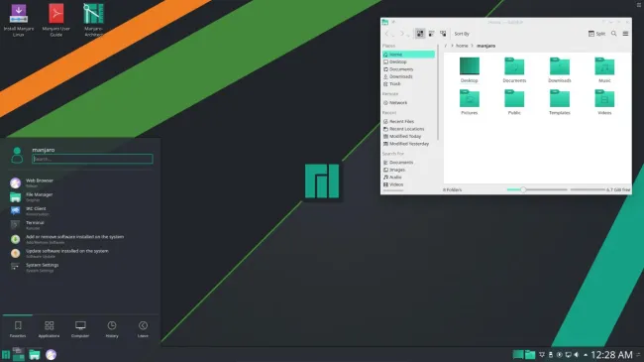The width and height of the screenshot is (644, 362).
Task: Launch Install Manjaro Linux desktop icon
Action: pos(19,21)
